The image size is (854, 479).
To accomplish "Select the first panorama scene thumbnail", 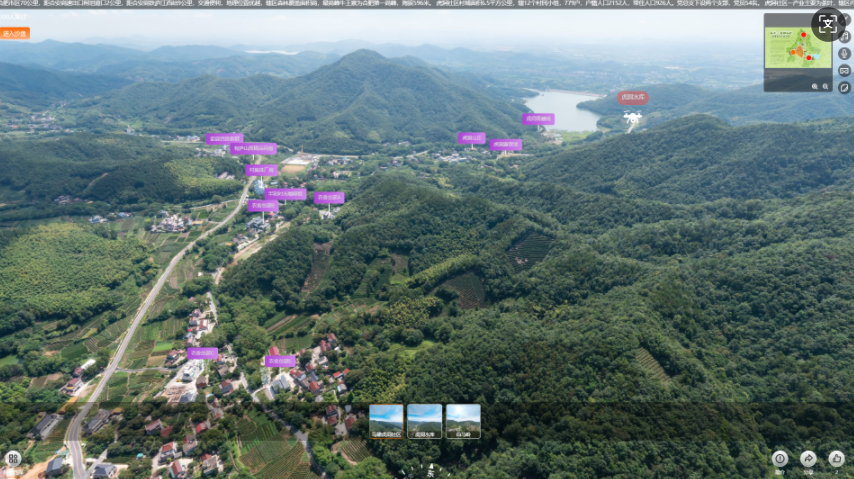I will click(x=386, y=421).
